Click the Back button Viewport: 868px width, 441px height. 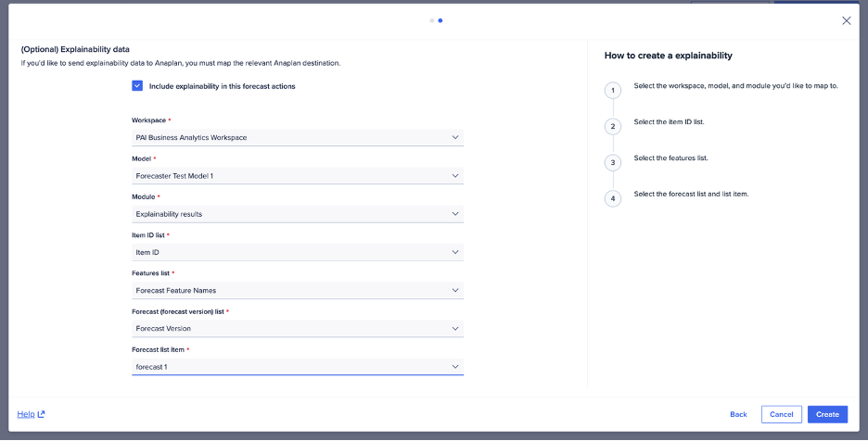(738, 414)
